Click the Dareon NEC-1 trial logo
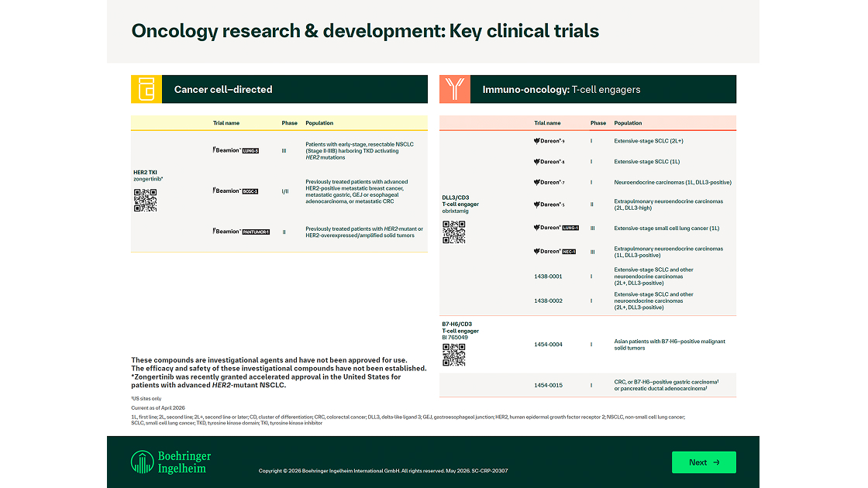This screenshot has width=868, height=488. [x=555, y=252]
